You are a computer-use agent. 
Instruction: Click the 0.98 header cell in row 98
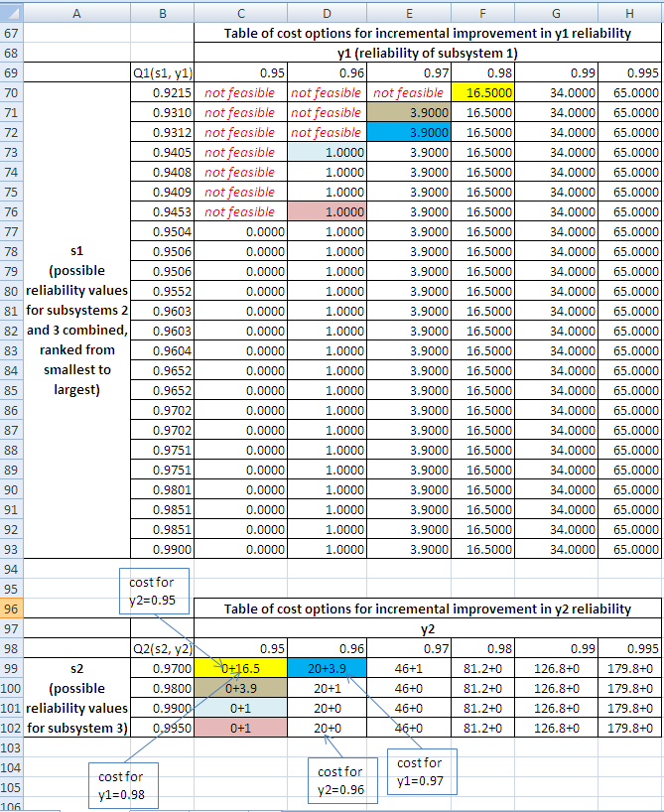tap(482, 648)
